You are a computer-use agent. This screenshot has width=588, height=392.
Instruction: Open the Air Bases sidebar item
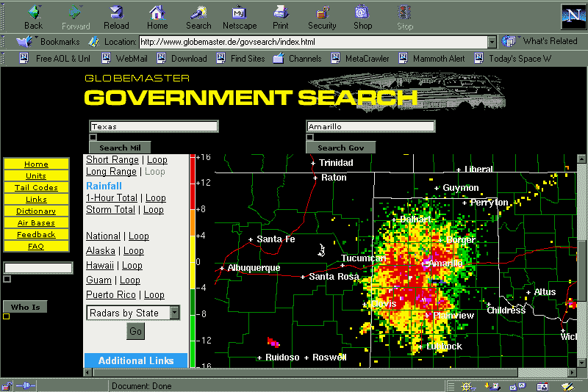coord(36,222)
